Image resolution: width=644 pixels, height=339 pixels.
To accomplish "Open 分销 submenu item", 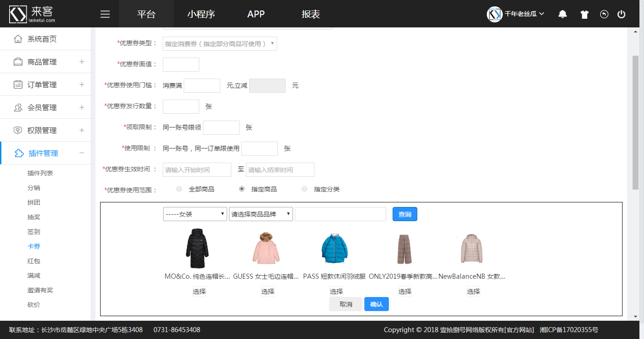I will point(34,188).
